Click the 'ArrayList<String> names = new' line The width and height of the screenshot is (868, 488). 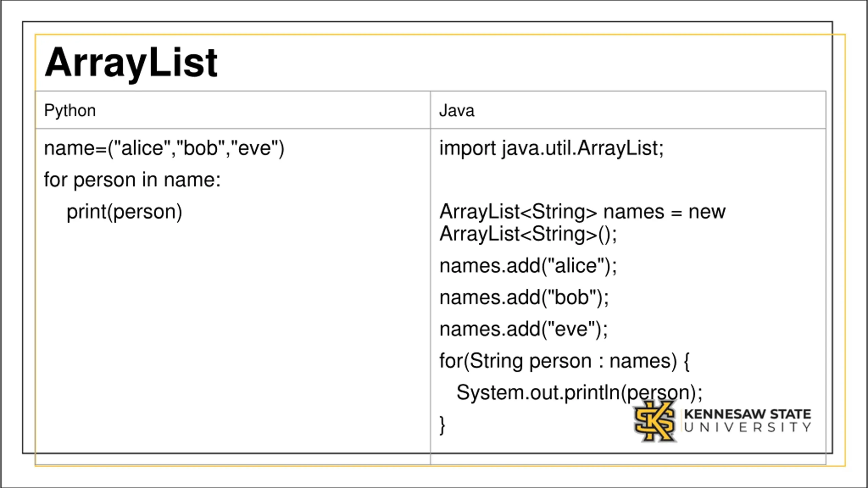click(582, 212)
